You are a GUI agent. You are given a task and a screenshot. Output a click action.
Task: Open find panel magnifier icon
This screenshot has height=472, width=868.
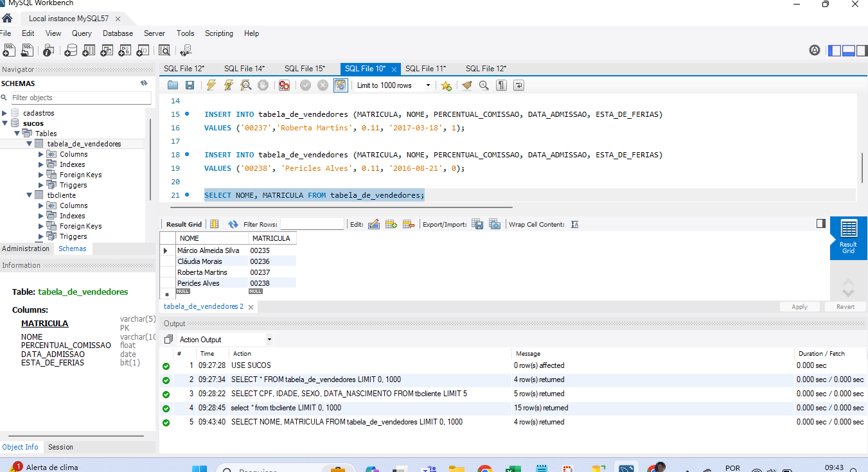(x=484, y=85)
